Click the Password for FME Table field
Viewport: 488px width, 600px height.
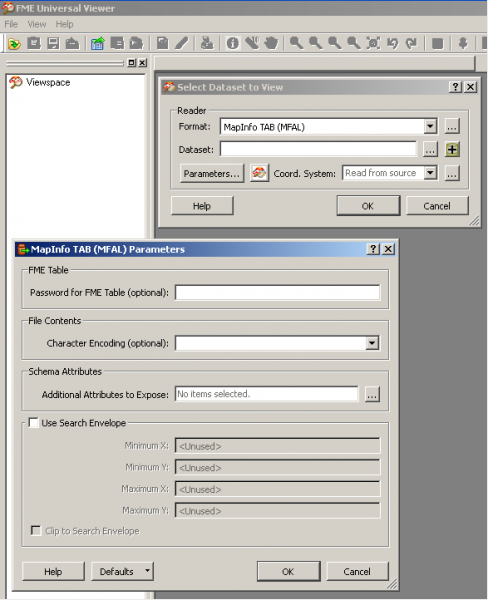(x=277, y=292)
